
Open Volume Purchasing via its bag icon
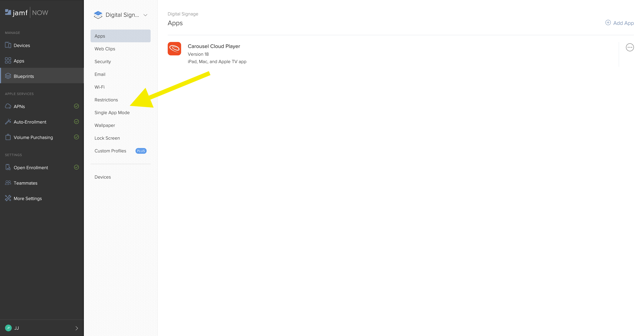(8, 137)
